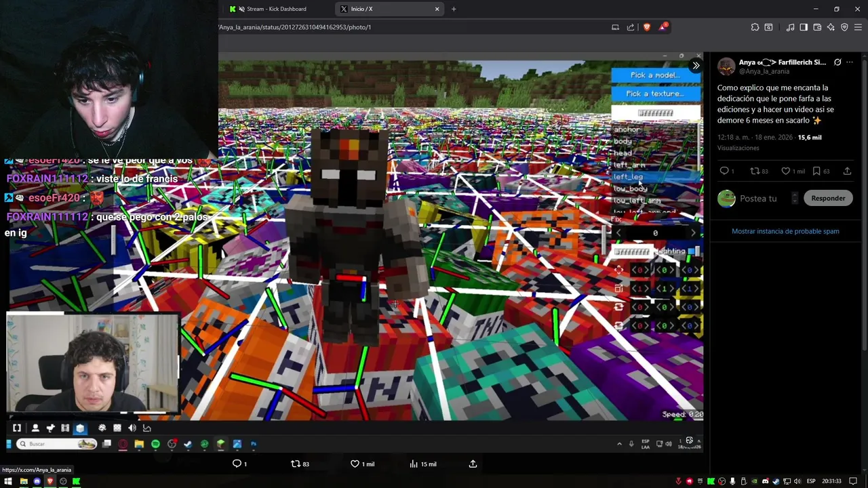Open Mostrar instancia de probable spam link

click(785, 231)
